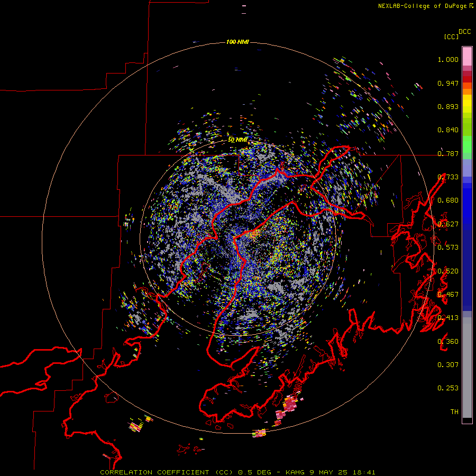The height and width of the screenshot is (476, 476).
Task: Click the 0.5 DEG elevation text
Action: 255,472
